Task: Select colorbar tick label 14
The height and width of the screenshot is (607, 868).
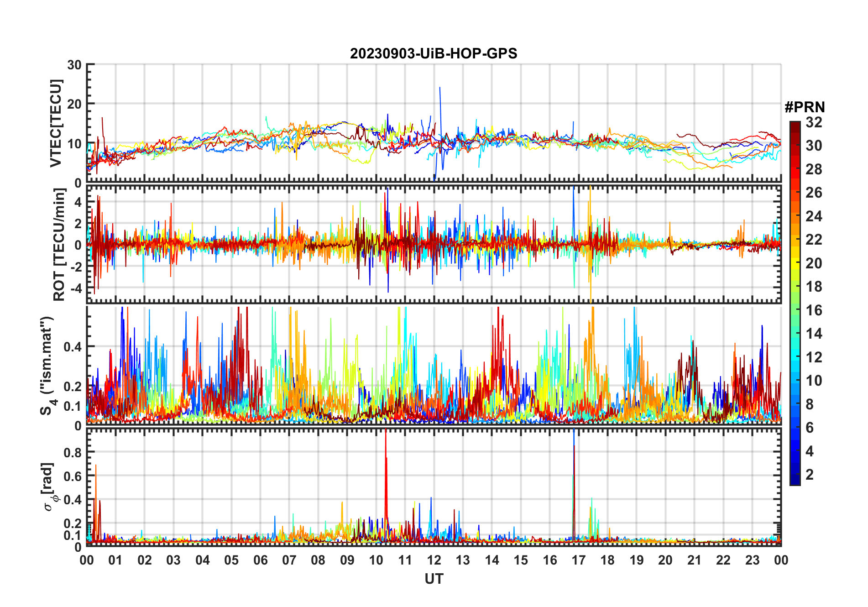Action: [814, 334]
